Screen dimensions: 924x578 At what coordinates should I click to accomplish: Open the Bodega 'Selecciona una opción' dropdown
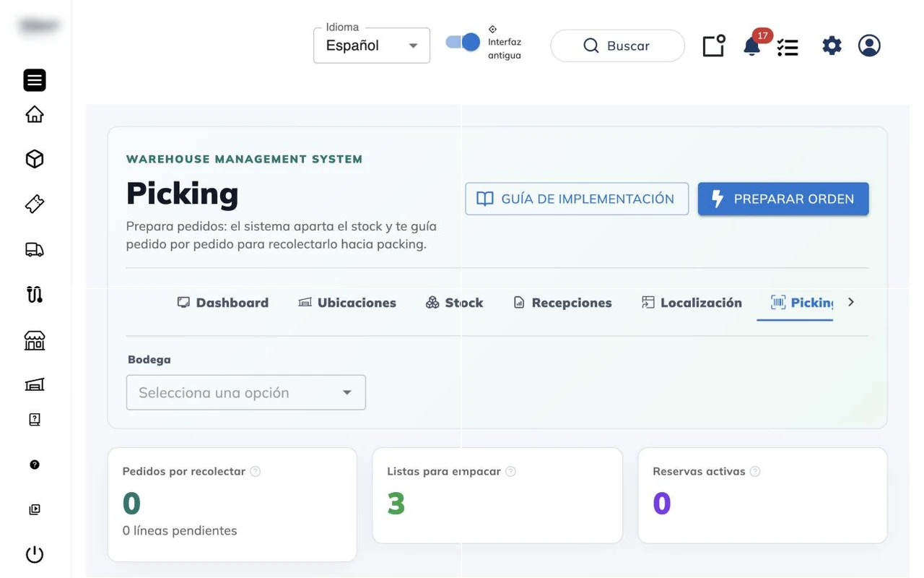tap(246, 392)
